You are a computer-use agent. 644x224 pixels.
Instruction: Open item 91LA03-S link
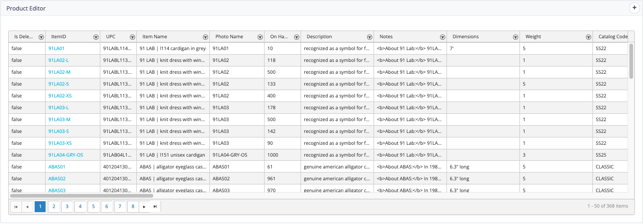point(58,131)
